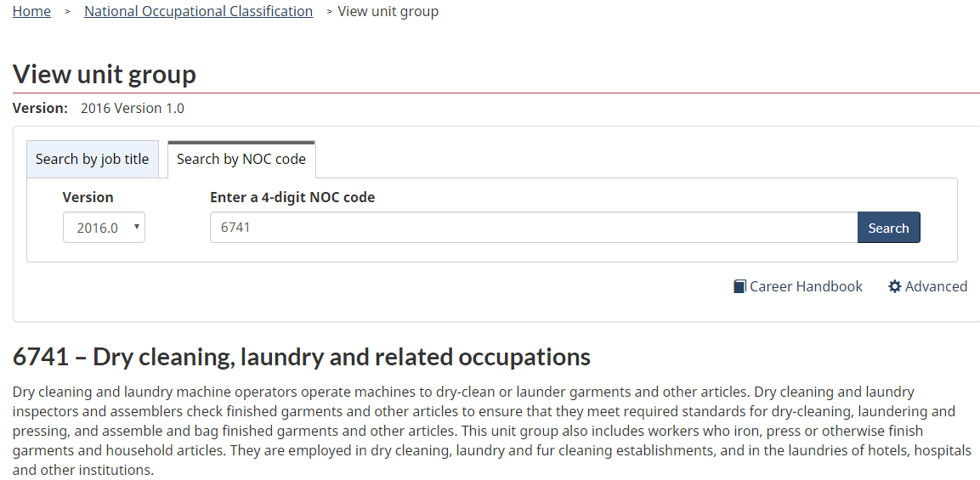Focus the 4-digit NOC code input field
The width and height of the screenshot is (980, 480).
click(x=534, y=228)
